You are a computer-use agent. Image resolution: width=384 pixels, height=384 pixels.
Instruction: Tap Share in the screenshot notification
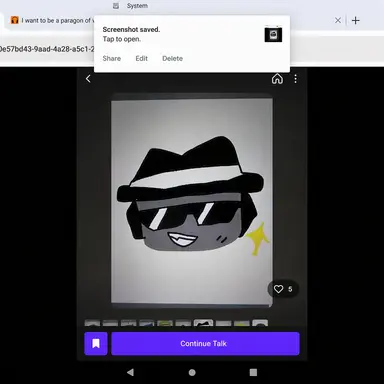click(x=112, y=58)
